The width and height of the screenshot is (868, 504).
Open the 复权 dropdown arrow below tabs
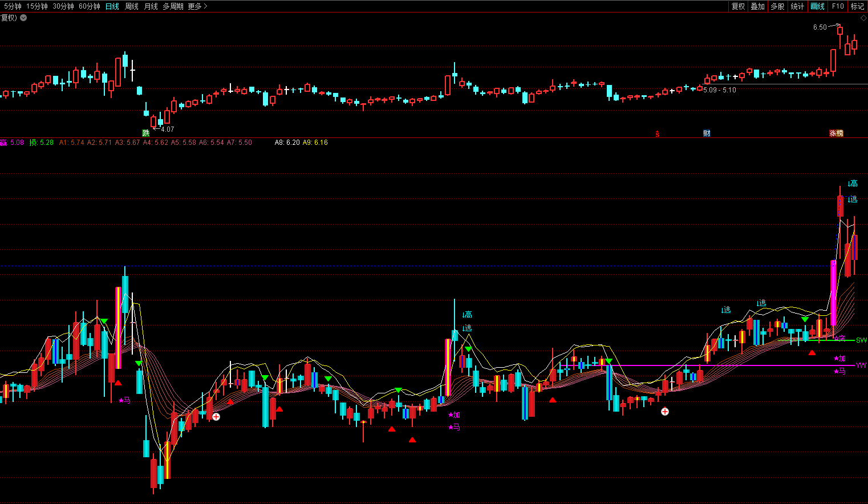coord(23,18)
